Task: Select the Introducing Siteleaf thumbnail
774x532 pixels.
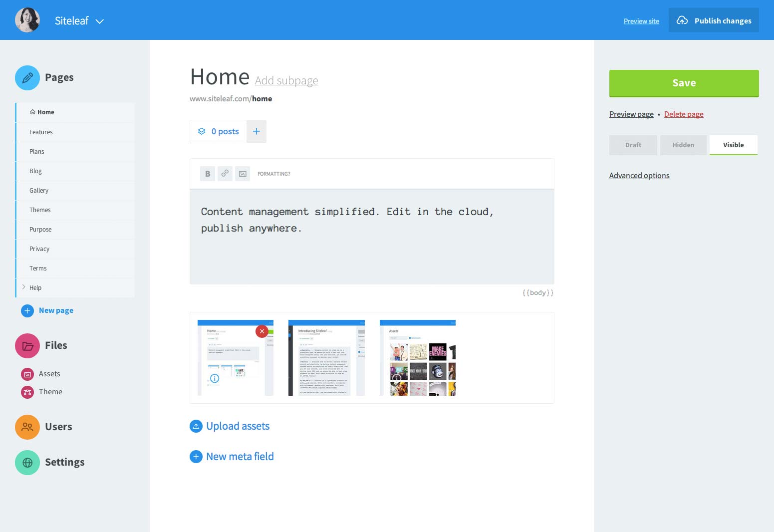Action: point(326,358)
